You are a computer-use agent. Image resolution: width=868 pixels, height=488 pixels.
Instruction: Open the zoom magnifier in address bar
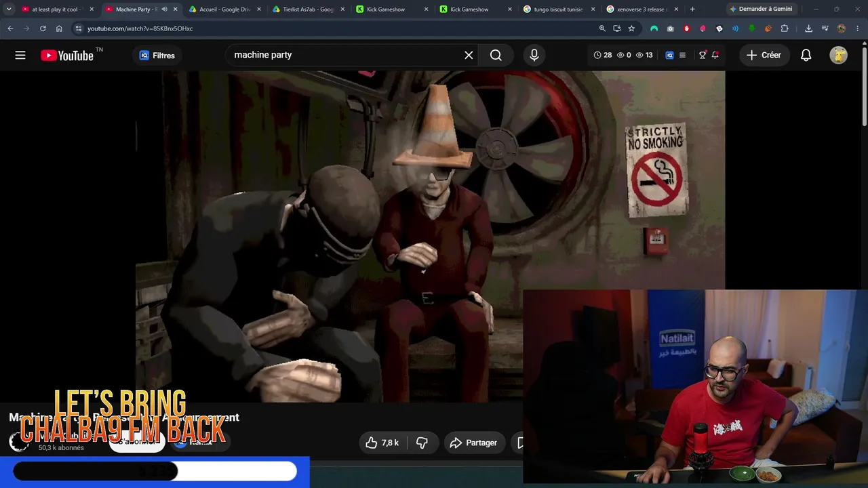602,28
